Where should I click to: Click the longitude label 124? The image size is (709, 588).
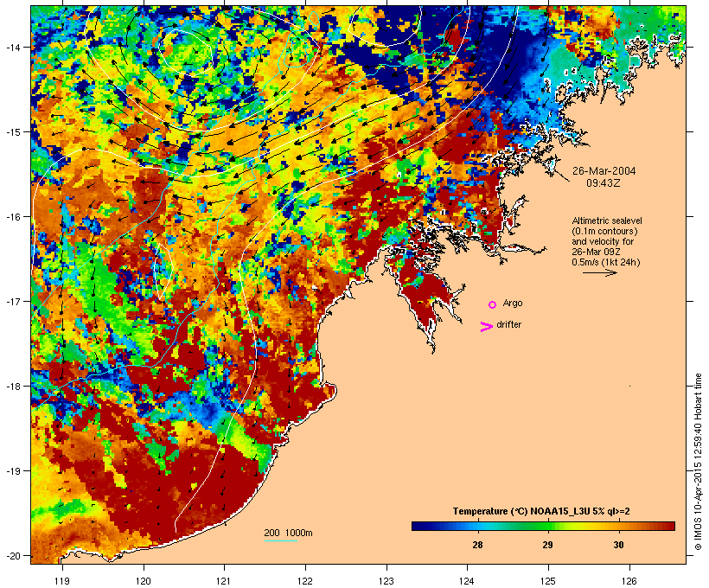467,581
